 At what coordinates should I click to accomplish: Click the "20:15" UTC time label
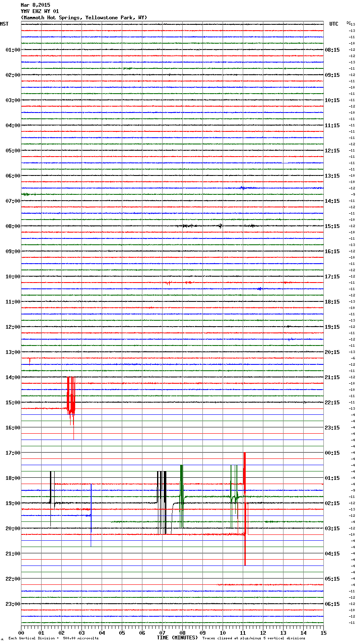332,352
